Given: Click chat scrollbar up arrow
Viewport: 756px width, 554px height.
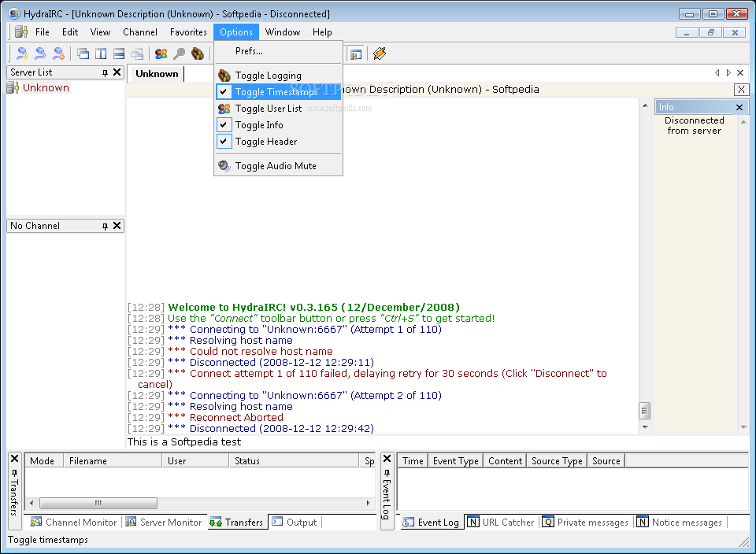Looking at the screenshot, I should click(645, 105).
